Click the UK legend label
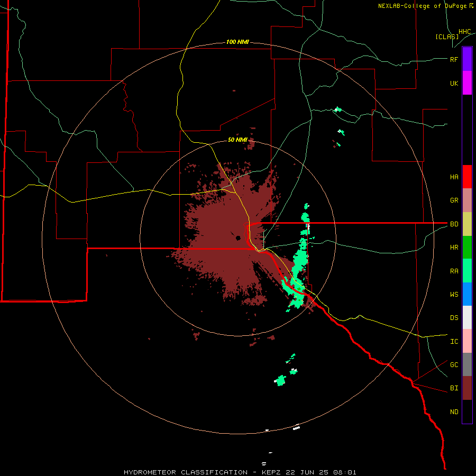 454,83
